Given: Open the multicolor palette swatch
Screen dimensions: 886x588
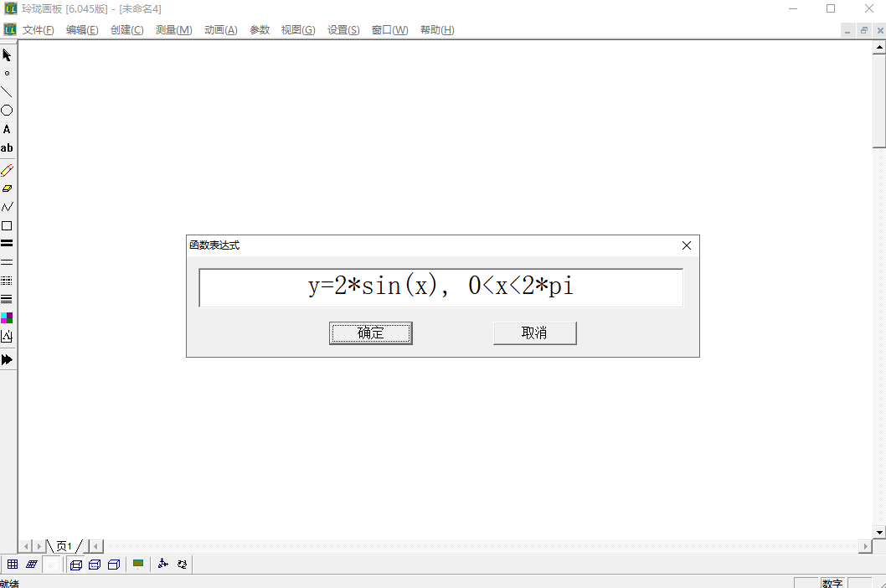Looking at the screenshot, I should point(7,317).
